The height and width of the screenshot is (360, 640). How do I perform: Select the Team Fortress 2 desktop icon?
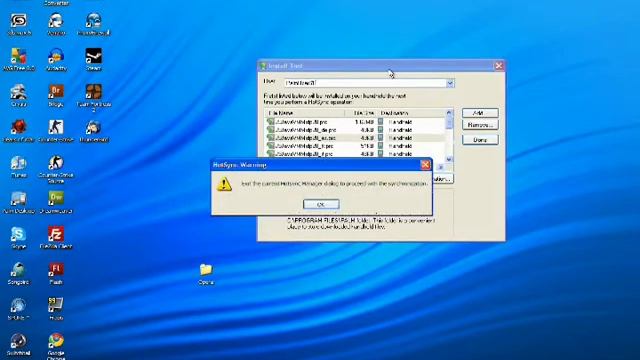click(93, 98)
